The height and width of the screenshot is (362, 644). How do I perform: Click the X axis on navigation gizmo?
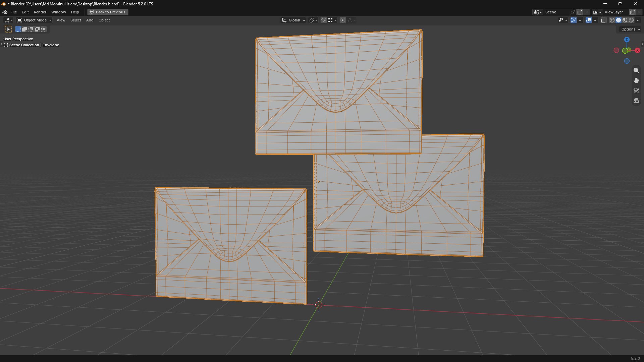pyautogui.click(x=637, y=50)
